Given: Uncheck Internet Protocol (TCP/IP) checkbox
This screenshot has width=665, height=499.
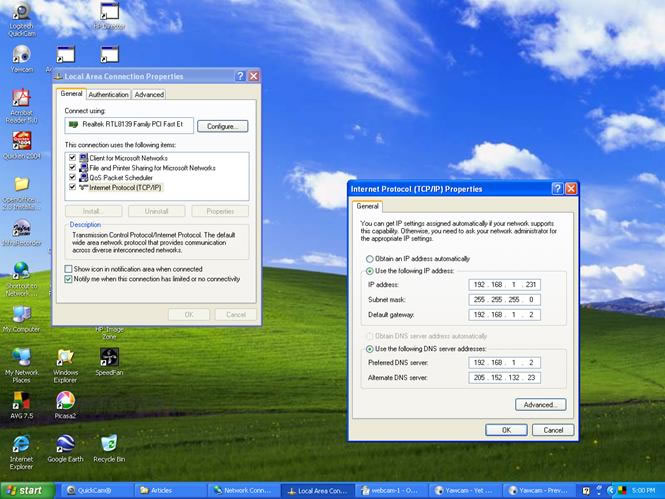Looking at the screenshot, I should 72,187.
